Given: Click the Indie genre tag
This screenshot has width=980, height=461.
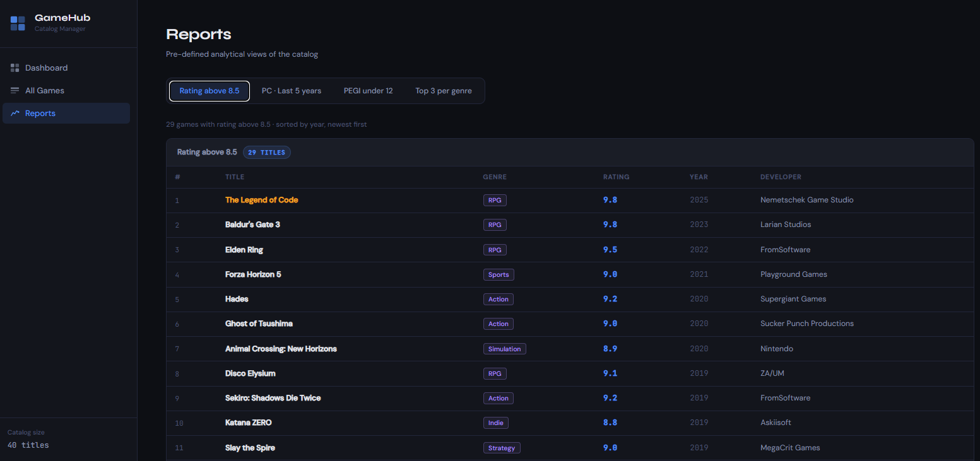Looking at the screenshot, I should (496, 423).
